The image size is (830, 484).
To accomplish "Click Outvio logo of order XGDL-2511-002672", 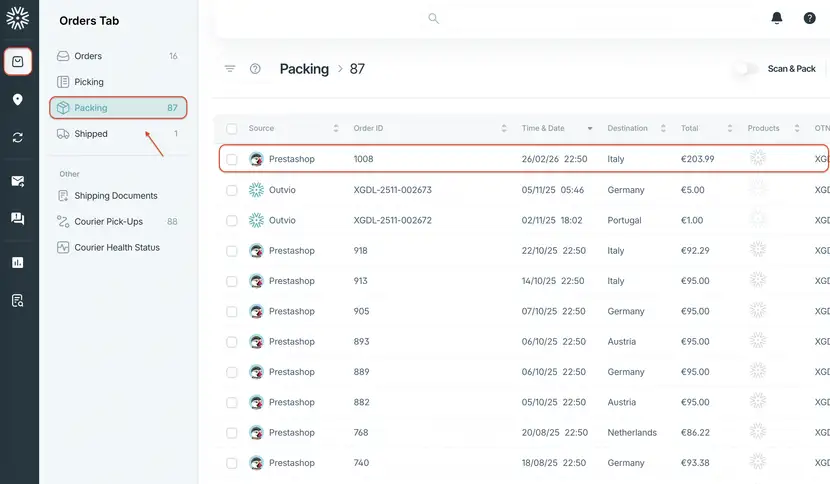I will click(x=256, y=220).
